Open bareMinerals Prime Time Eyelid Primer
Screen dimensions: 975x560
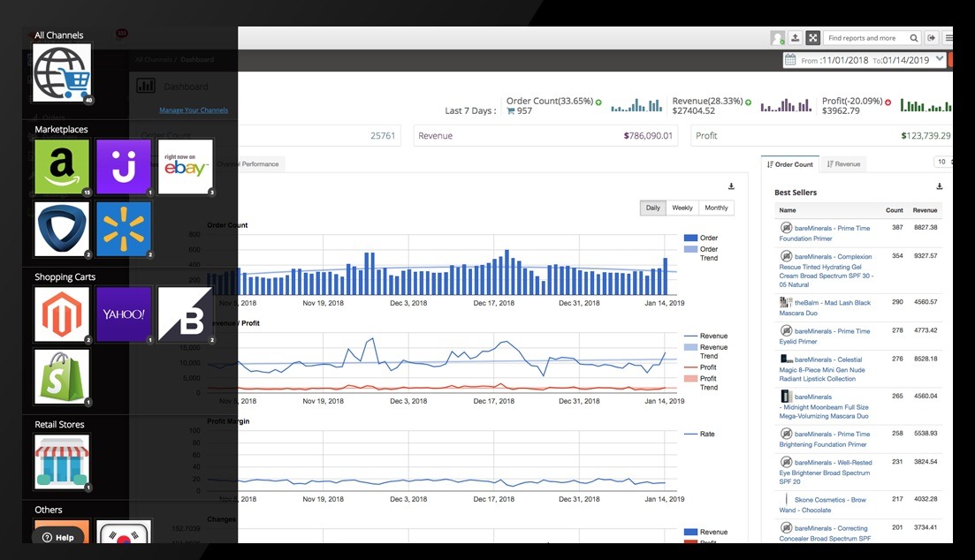pos(825,337)
